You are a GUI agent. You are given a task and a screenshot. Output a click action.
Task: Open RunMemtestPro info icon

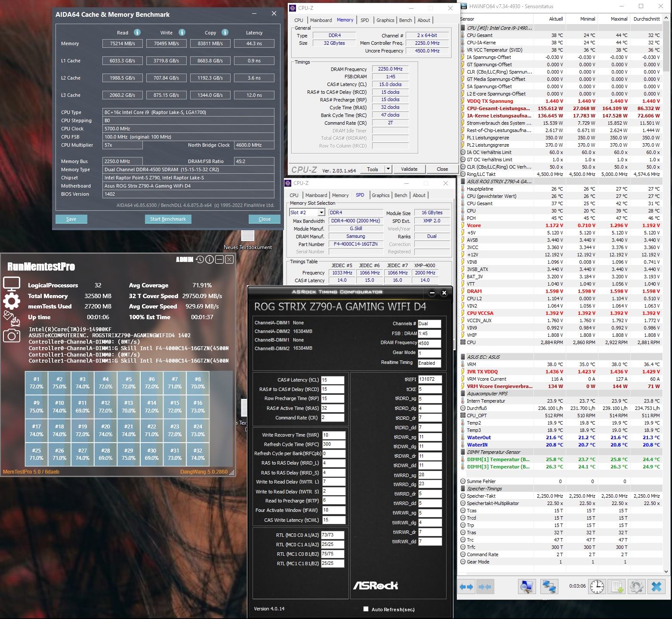[210, 259]
